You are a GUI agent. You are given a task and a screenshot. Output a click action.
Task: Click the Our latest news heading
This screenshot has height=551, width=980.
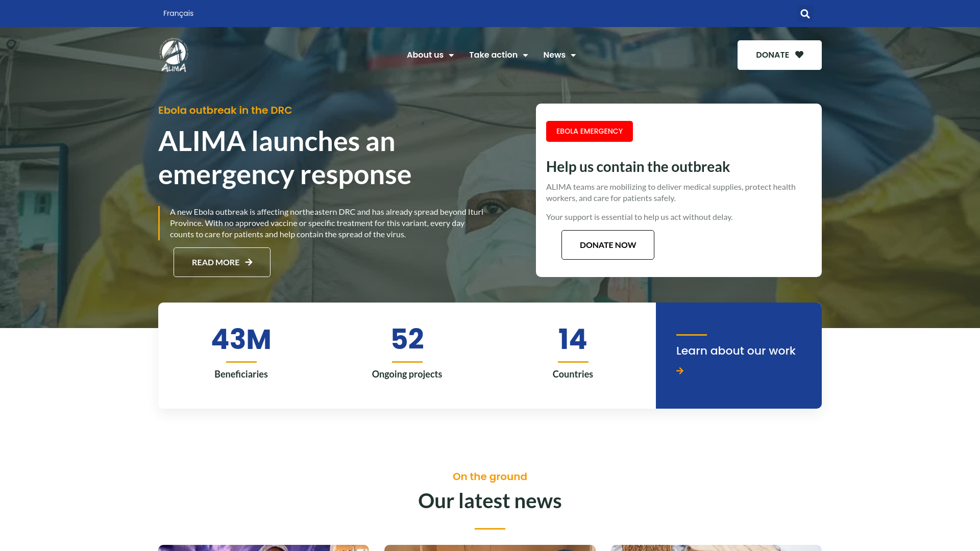tap(490, 501)
